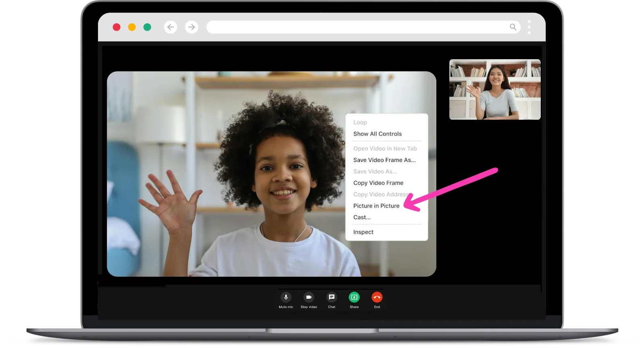Go forward with the browser forward arrow
Viewport: 644px width, 348px height.
click(192, 27)
